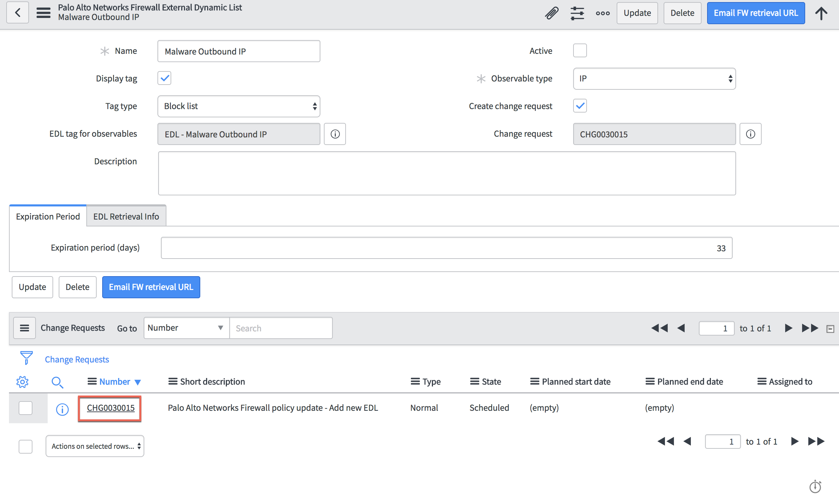The width and height of the screenshot is (839, 504).
Task: Open the Tag type dropdown
Action: 239,106
